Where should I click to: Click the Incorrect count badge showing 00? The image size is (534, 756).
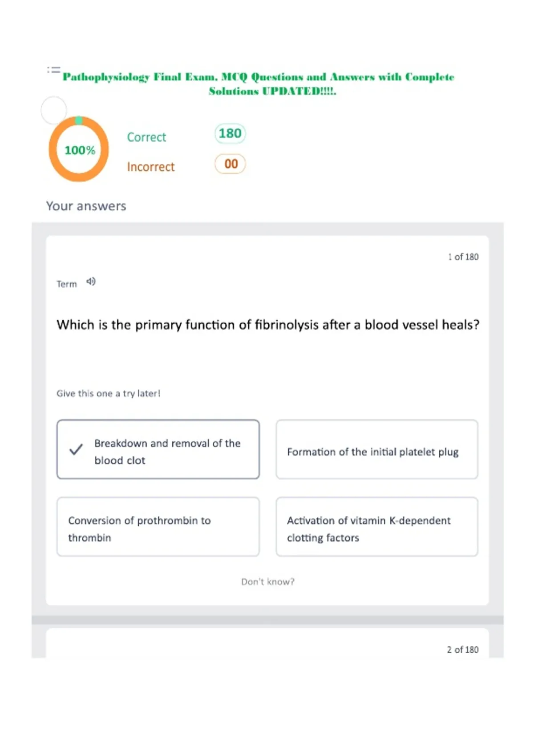230,164
